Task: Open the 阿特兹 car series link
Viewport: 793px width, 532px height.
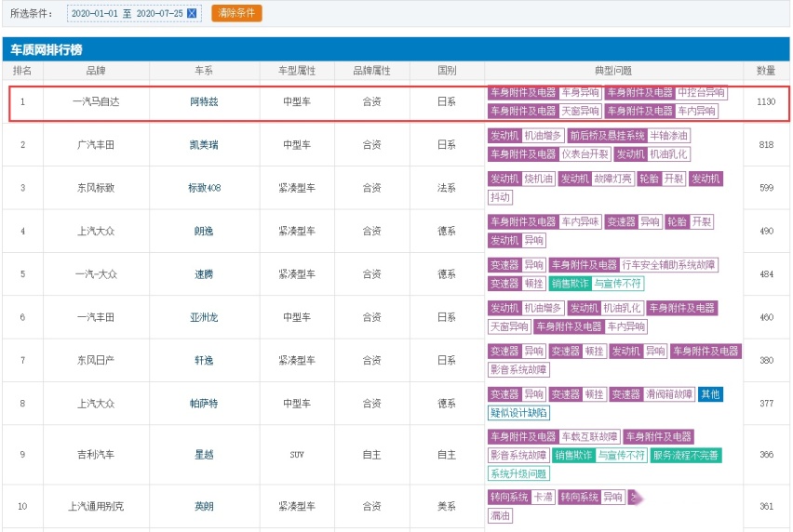Action: (x=204, y=101)
